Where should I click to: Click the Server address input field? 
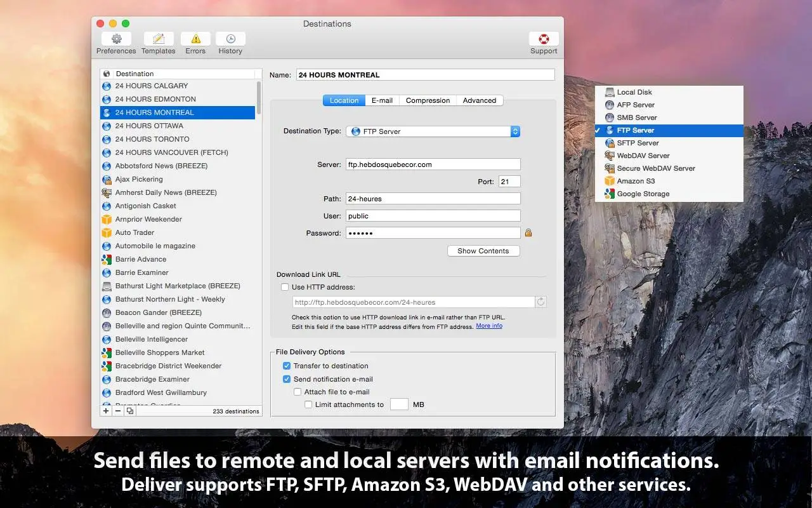pos(433,164)
